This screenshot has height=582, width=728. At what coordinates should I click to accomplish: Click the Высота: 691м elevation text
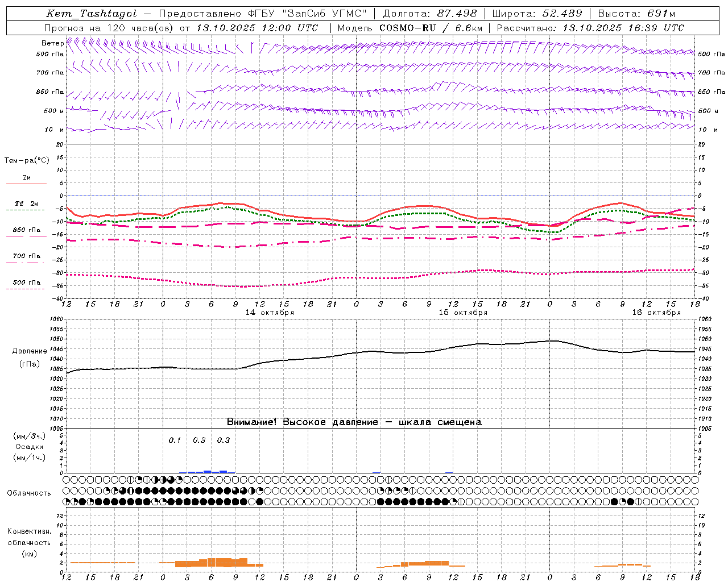point(637,14)
